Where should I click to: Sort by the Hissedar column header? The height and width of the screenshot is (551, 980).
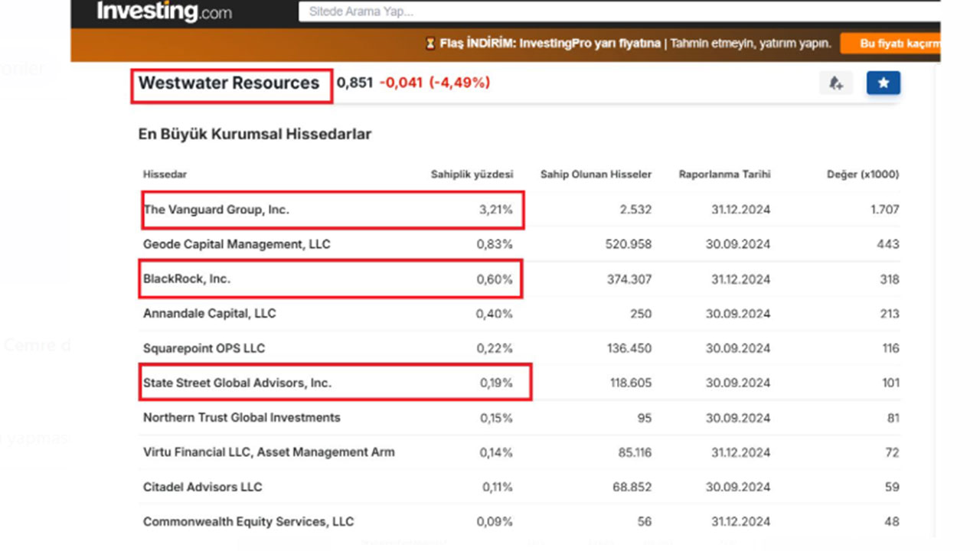165,174
